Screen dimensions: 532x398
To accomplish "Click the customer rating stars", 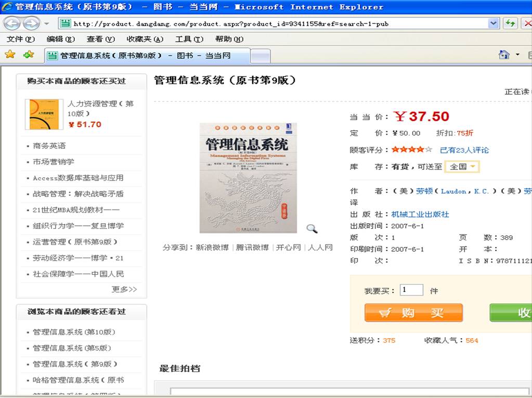I will click(412, 149).
